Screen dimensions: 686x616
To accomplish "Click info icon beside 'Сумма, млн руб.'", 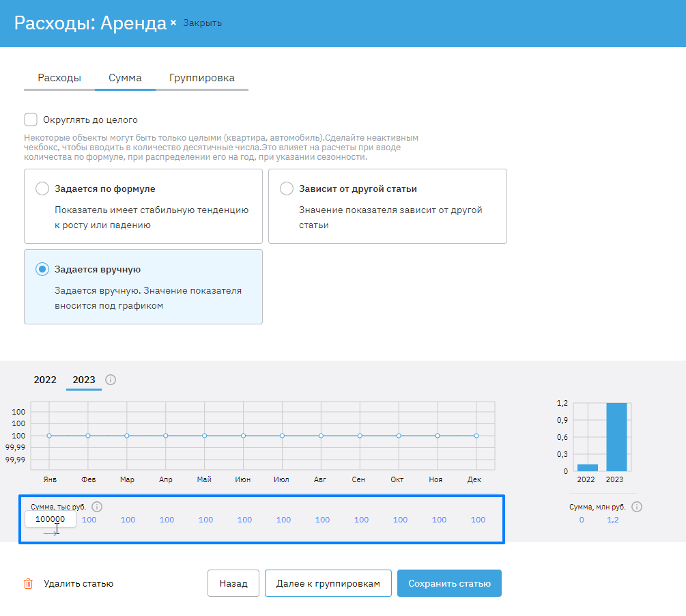I will click(x=637, y=507).
